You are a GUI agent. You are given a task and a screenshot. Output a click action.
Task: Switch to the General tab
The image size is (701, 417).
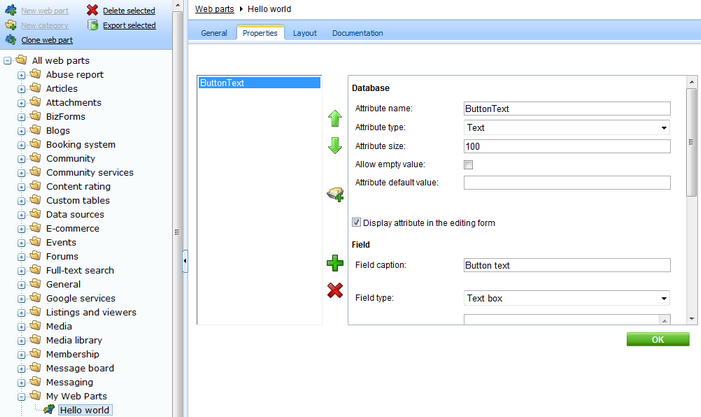[x=214, y=33]
